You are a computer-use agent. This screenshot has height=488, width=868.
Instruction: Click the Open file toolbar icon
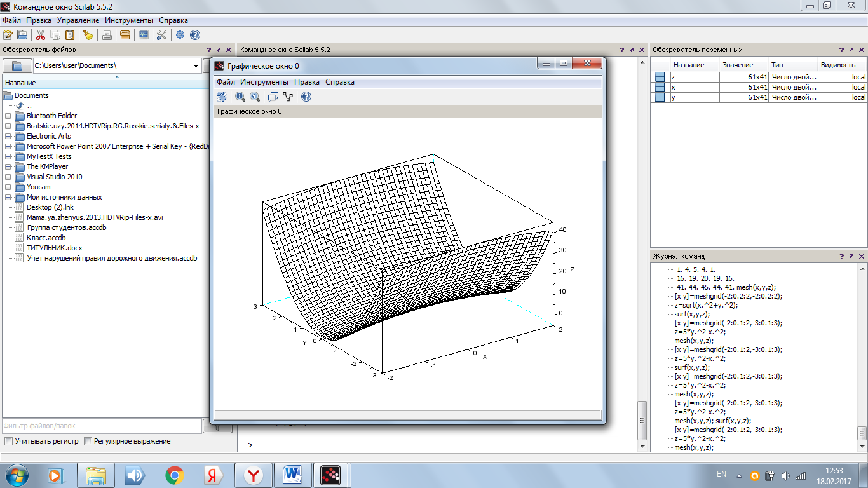point(22,35)
